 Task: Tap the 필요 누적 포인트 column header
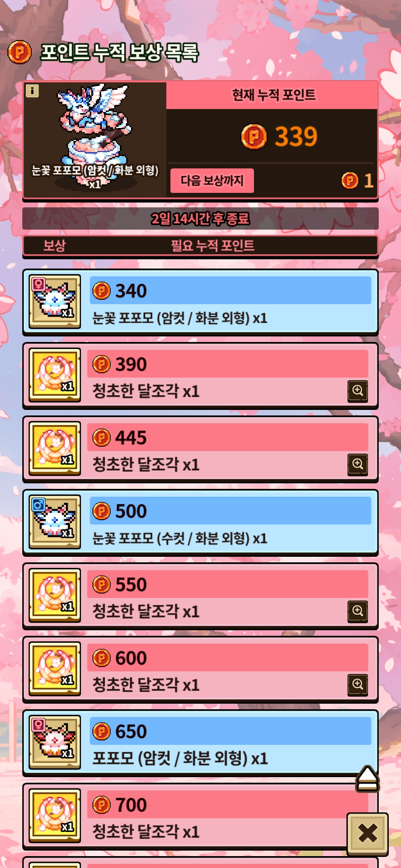pyautogui.click(x=213, y=246)
